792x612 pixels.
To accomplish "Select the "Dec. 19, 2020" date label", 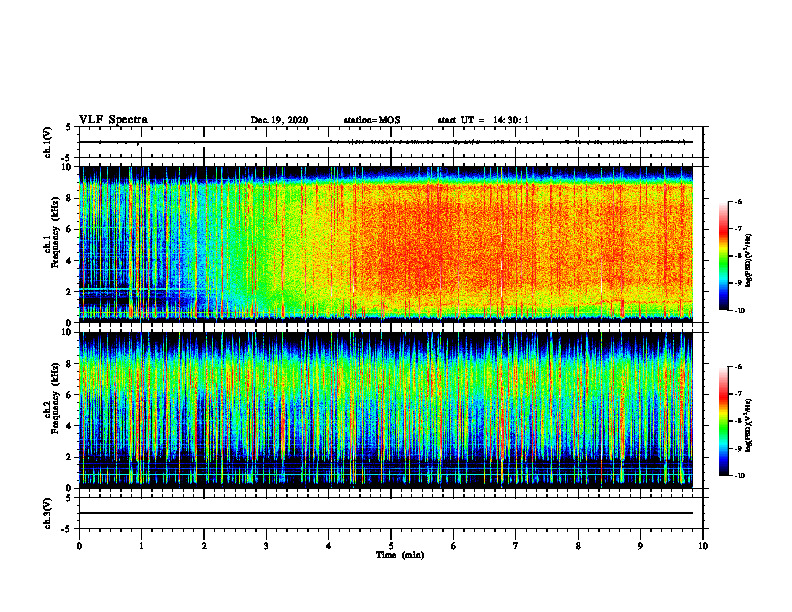I will [279, 120].
